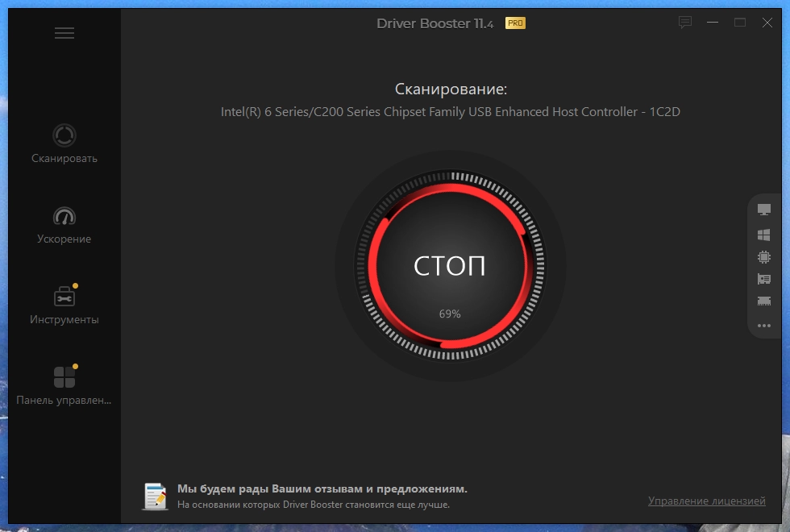
Task: Click the 'На основании которых Driver Booster' subtext
Action: (x=314, y=505)
